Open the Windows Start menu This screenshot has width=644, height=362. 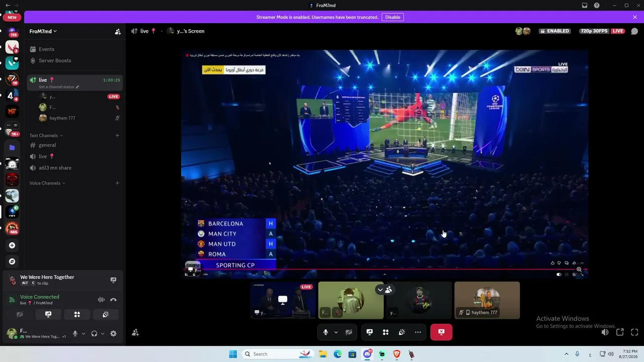(x=233, y=354)
